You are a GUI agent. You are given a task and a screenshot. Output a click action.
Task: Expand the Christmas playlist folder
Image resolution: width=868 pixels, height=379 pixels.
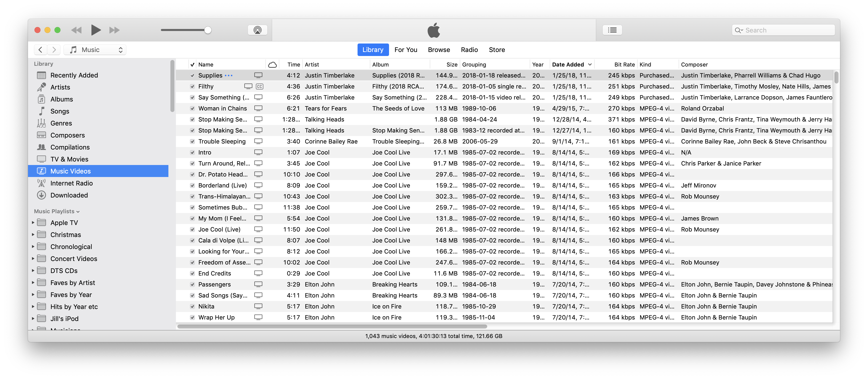[x=33, y=235]
